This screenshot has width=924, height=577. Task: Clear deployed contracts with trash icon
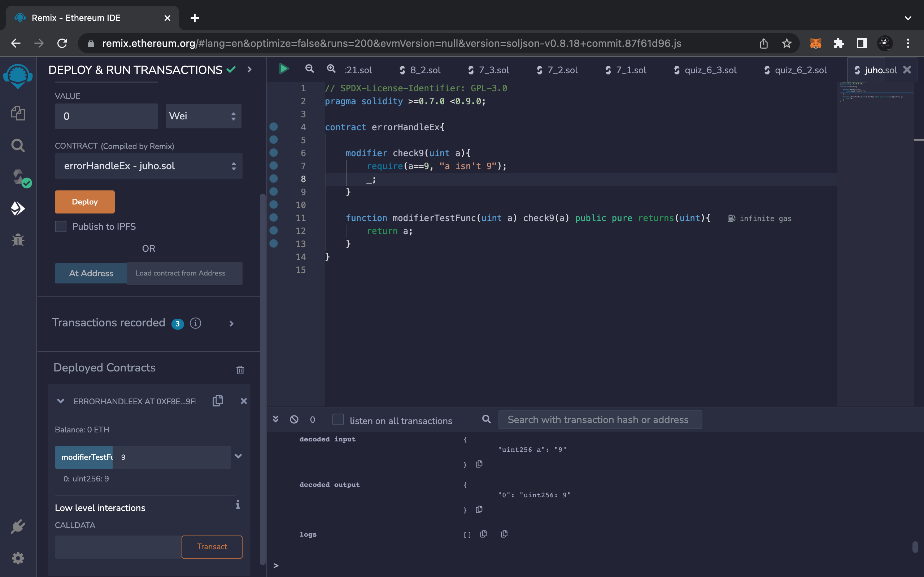(240, 369)
